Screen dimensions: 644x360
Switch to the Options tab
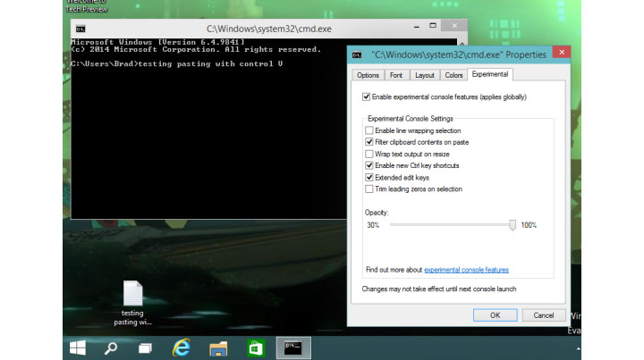point(367,75)
